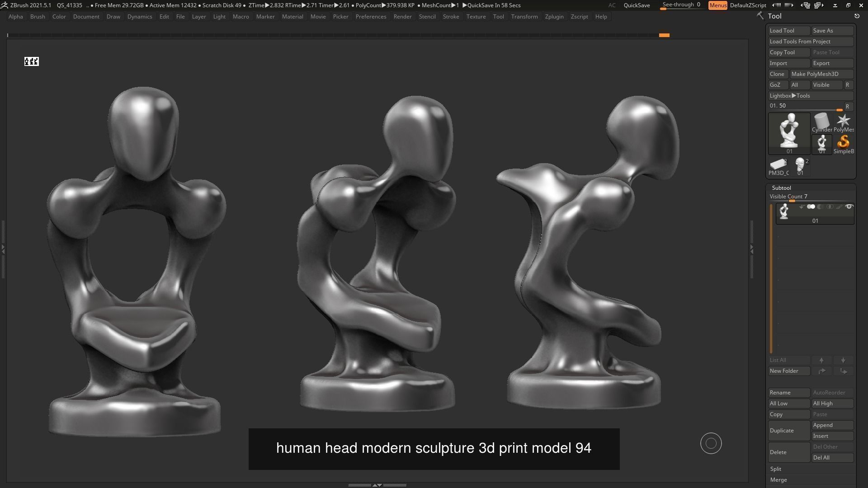Choose the SimpleBrush tool icon

pos(843,144)
